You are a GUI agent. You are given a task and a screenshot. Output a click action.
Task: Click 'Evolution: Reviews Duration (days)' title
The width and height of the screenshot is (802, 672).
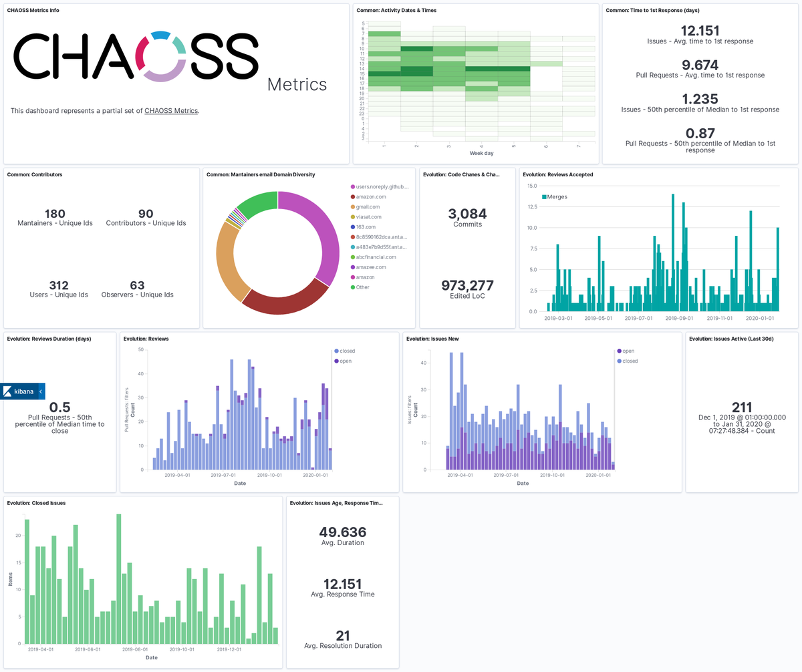(49, 339)
